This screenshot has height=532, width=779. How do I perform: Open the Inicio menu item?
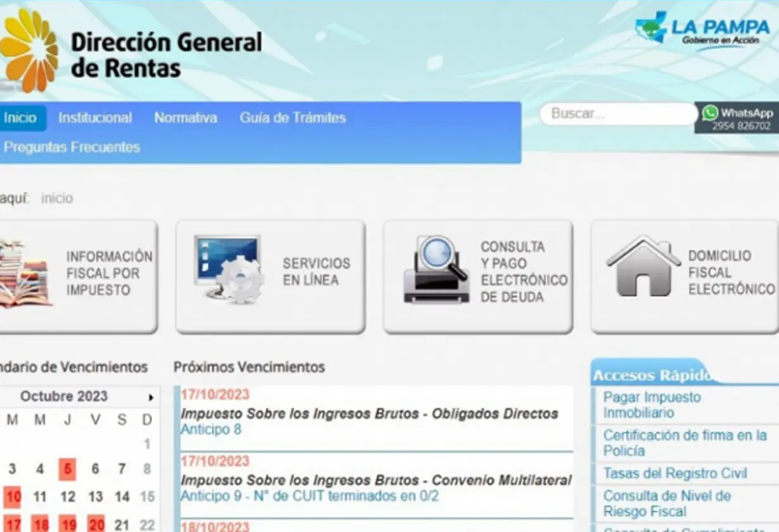(x=20, y=118)
